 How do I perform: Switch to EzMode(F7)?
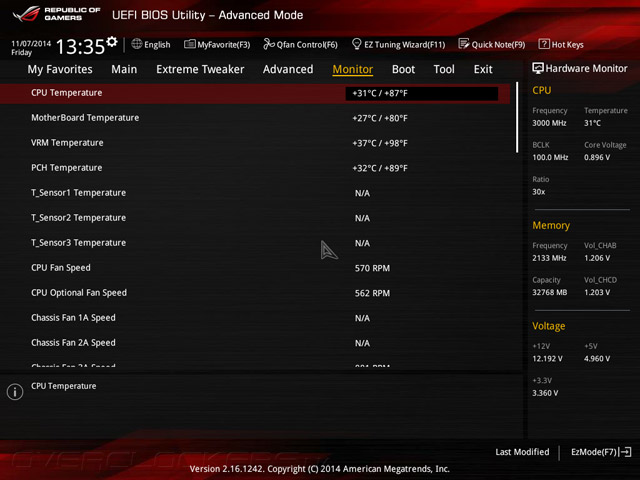tap(594, 452)
